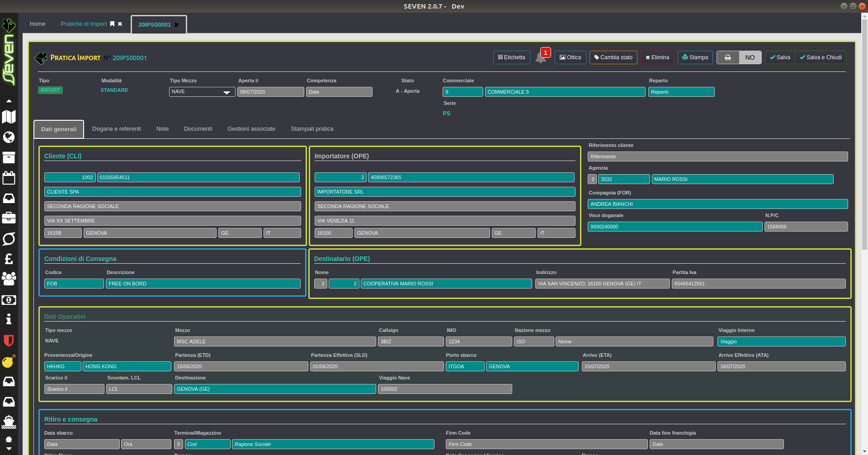Click the ANDREA BIANCHI compagnia field
This screenshot has width=868, height=455.
718,204
